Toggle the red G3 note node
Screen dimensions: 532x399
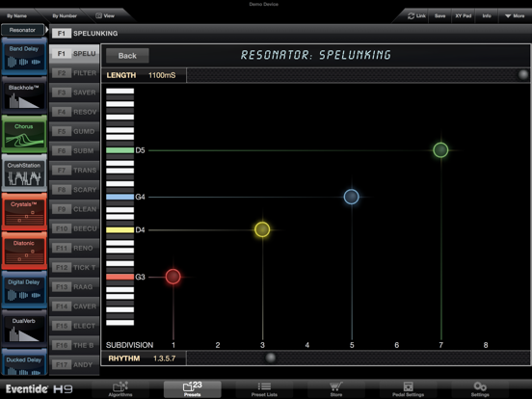coord(173,277)
